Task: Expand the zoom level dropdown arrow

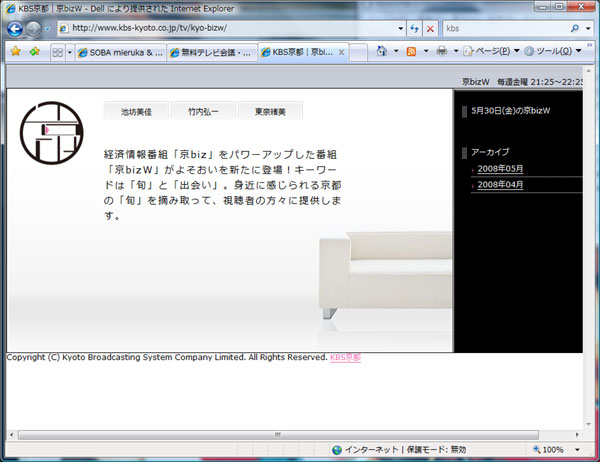Action: pyautogui.click(x=577, y=449)
